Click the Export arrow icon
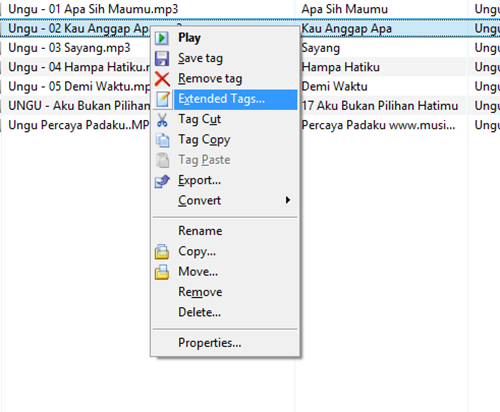This screenshot has width=500, height=412. tap(162, 181)
